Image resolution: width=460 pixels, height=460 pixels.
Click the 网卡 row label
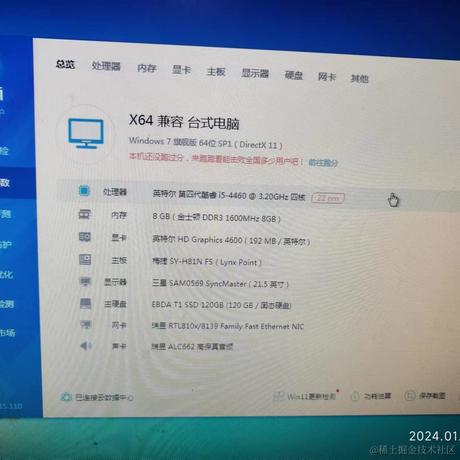click(119, 325)
